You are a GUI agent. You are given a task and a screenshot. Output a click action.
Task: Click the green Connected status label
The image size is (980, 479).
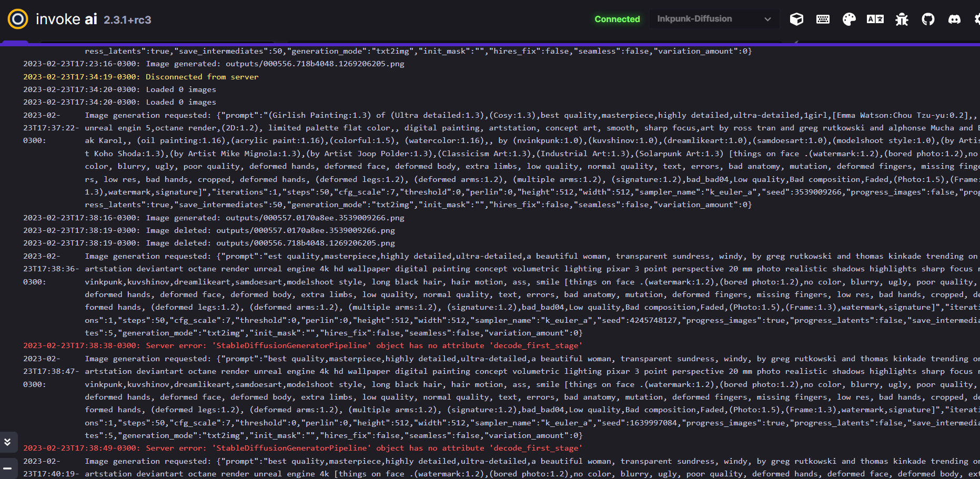point(617,19)
